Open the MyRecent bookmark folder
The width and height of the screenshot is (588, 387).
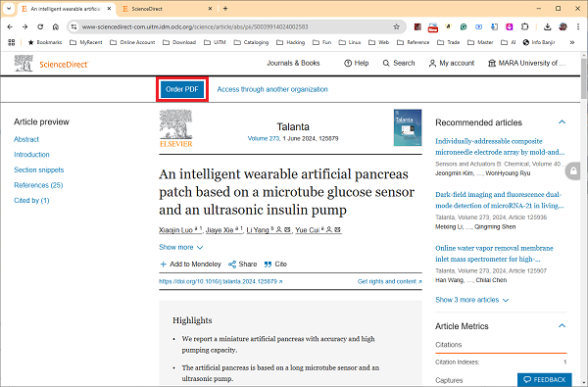coord(86,42)
